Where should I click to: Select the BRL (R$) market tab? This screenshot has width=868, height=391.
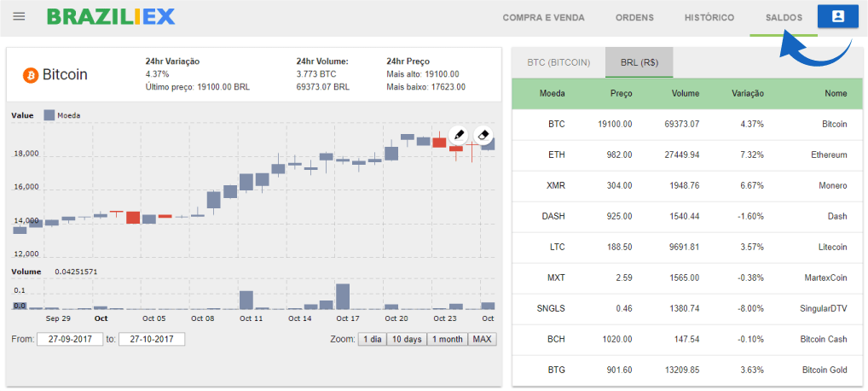coord(639,62)
